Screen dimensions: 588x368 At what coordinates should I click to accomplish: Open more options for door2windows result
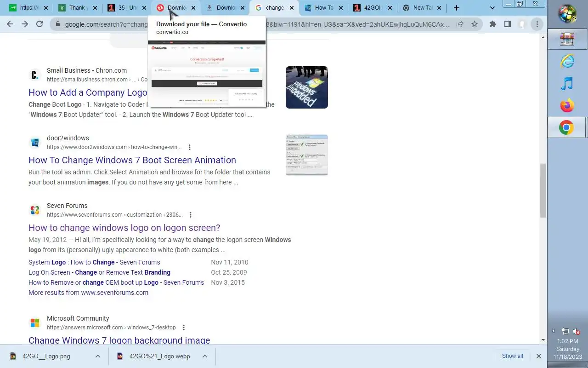coord(189,147)
